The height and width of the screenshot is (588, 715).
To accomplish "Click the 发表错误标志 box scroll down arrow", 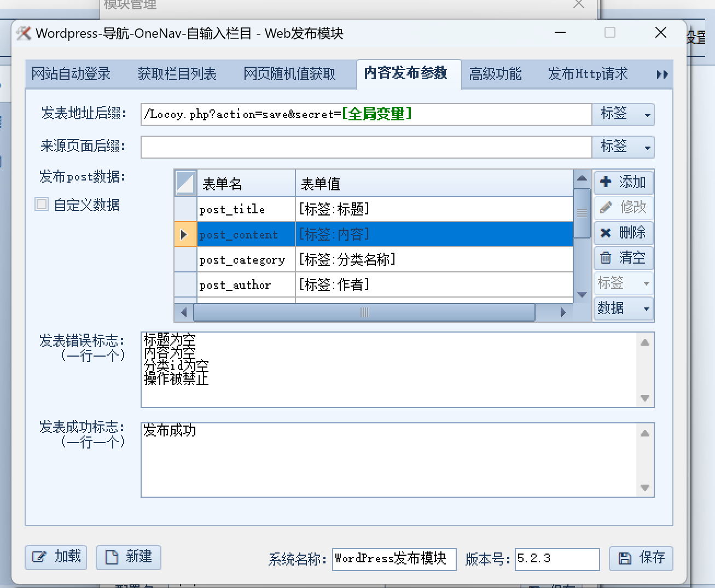I will [x=645, y=398].
